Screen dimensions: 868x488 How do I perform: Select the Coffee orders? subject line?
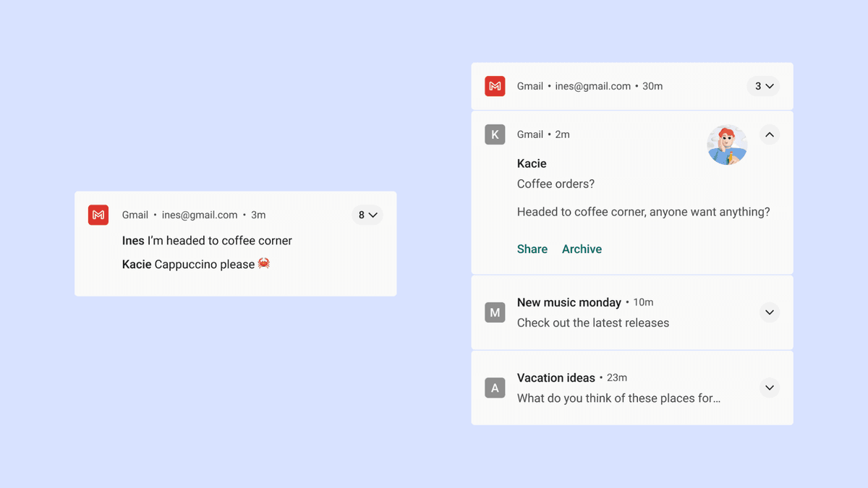point(556,184)
